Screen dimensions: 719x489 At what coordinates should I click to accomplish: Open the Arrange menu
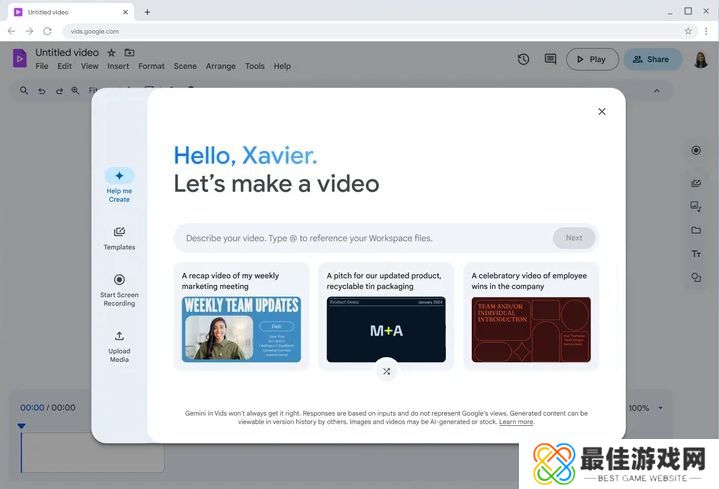tap(220, 66)
